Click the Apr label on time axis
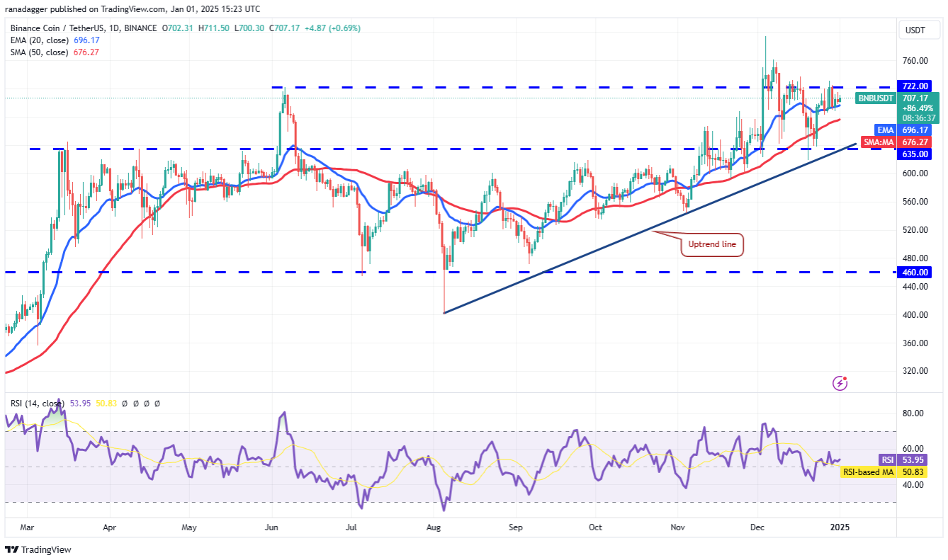The height and width of the screenshot is (560, 948). (x=109, y=527)
